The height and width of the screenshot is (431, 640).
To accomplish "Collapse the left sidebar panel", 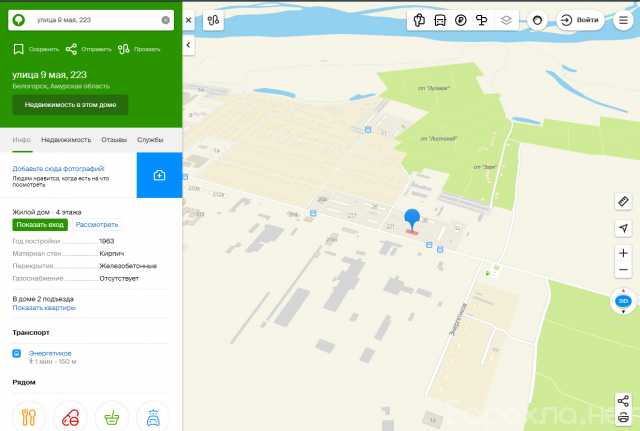I will [x=188, y=45].
